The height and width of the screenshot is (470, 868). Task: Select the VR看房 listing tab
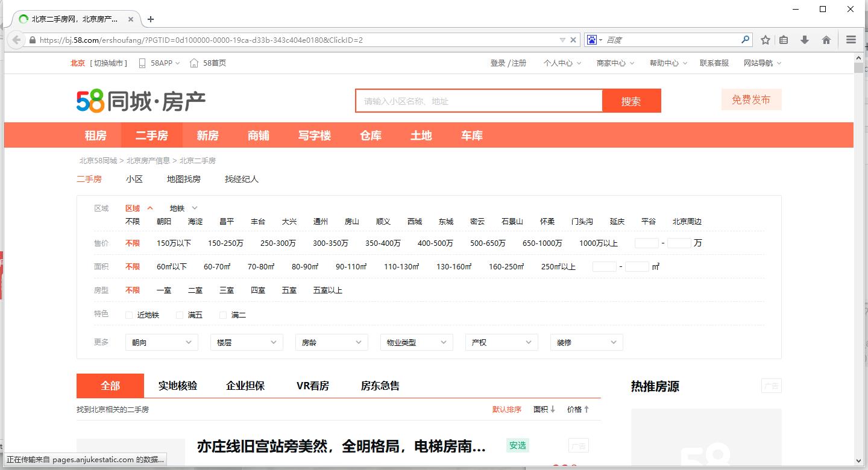313,386
